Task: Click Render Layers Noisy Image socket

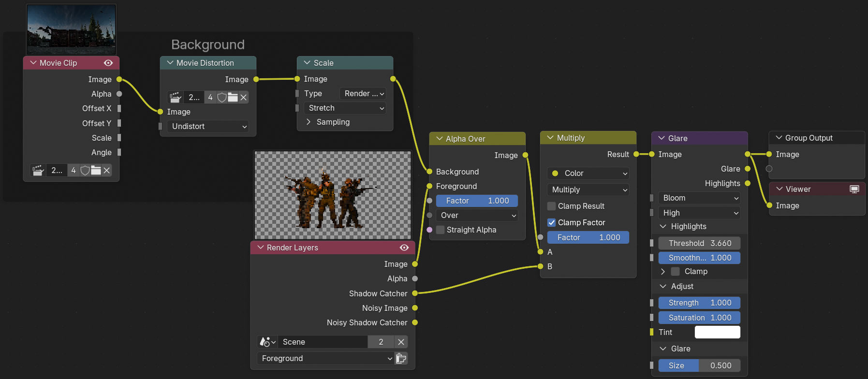Action: click(415, 308)
